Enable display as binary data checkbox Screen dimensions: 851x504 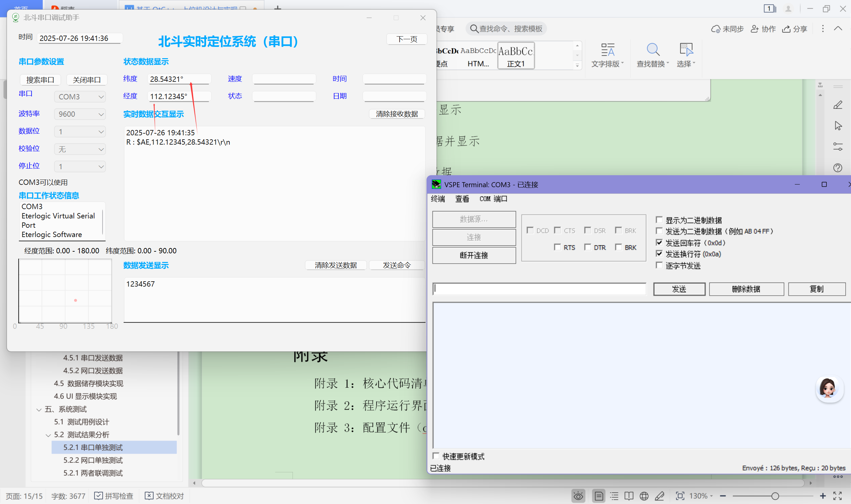(x=659, y=220)
